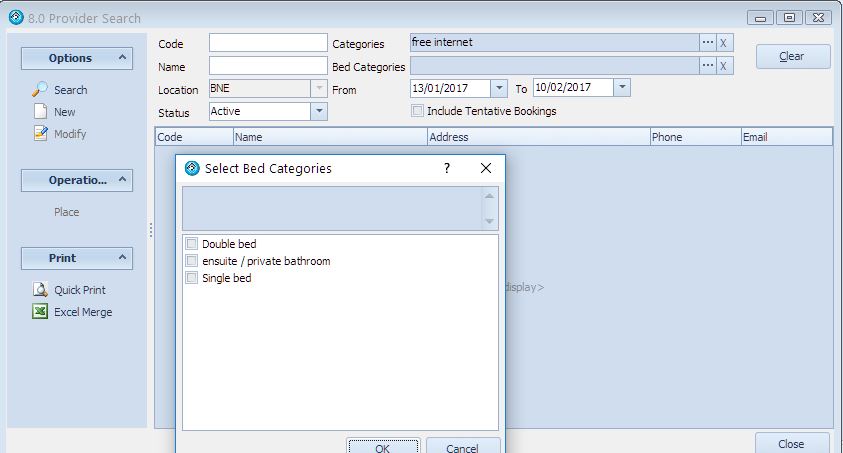Open the From date picker dropdown
The image size is (843, 453).
[x=500, y=88]
